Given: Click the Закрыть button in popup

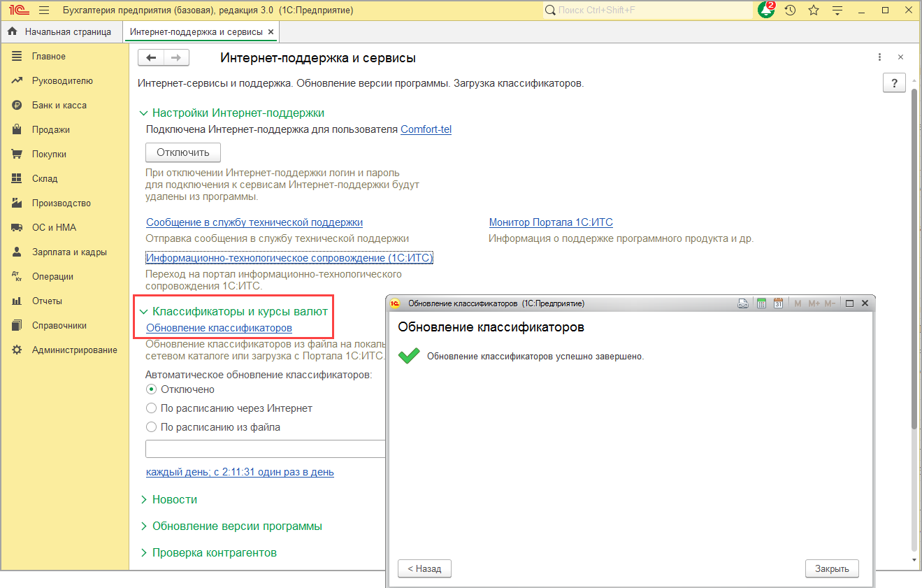Looking at the screenshot, I should (x=832, y=569).
